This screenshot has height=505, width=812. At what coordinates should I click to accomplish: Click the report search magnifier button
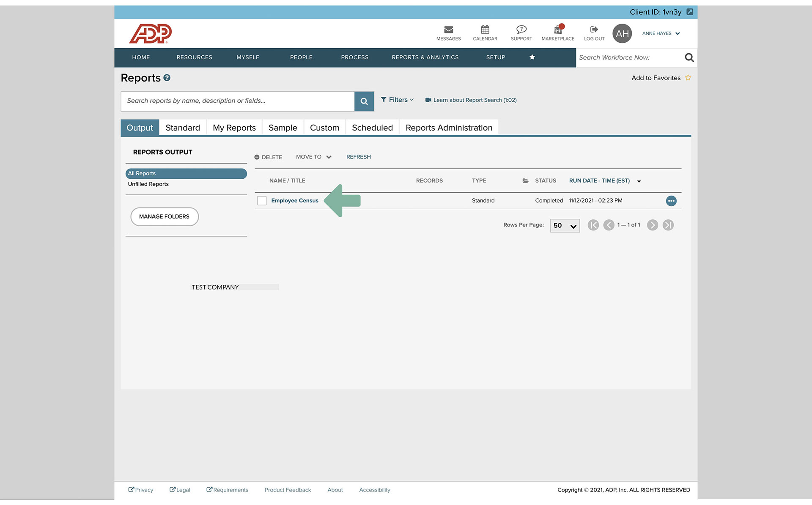[x=364, y=101]
